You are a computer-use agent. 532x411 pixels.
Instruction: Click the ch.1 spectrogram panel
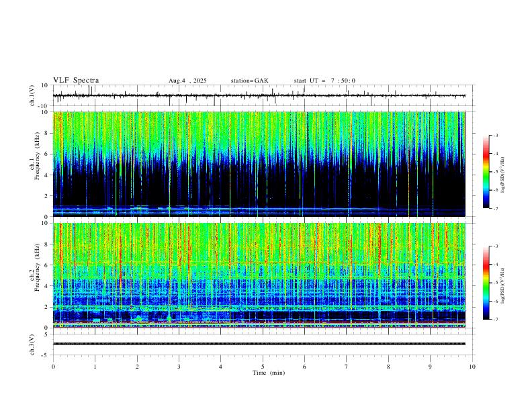click(x=259, y=164)
